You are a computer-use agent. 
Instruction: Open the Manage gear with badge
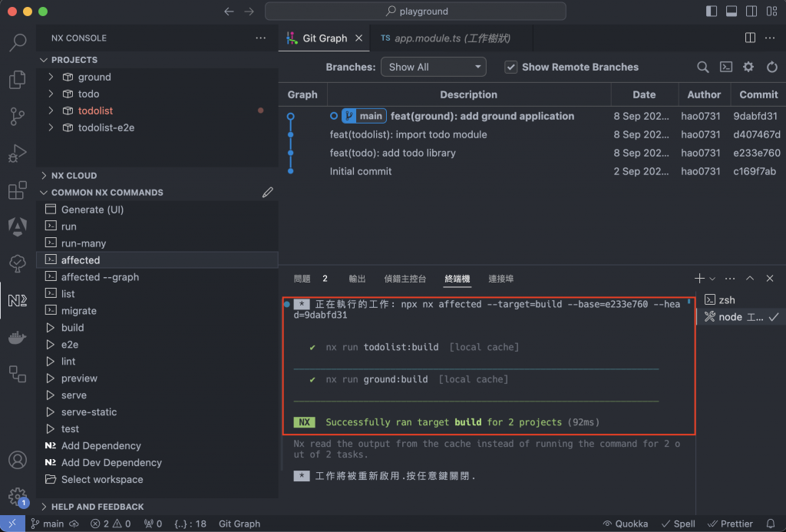[18, 497]
